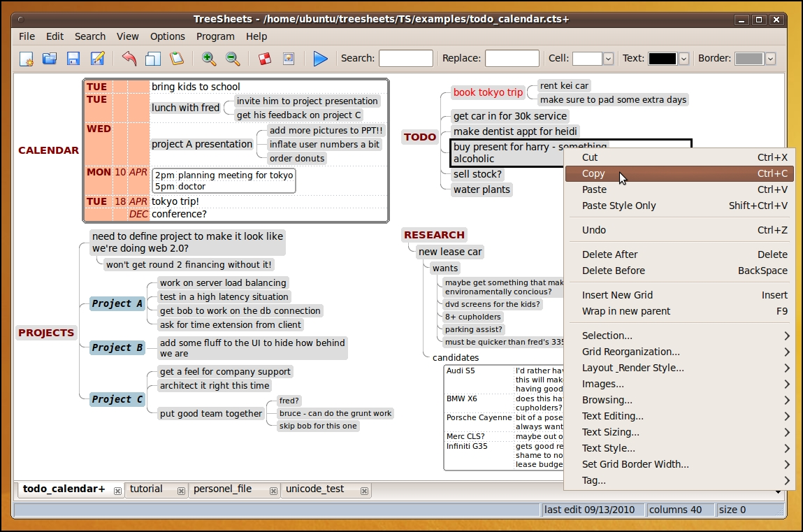This screenshot has width=803, height=532.
Task: Expand the Text Editing... submenu
Action: point(680,416)
